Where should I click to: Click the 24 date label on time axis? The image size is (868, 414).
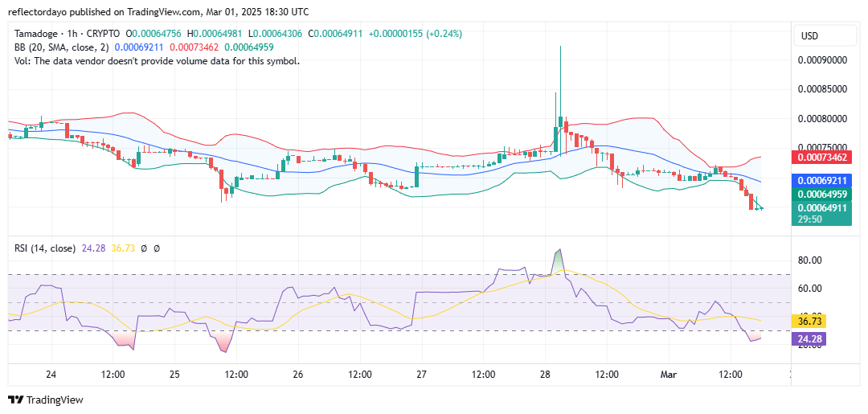coord(51,375)
